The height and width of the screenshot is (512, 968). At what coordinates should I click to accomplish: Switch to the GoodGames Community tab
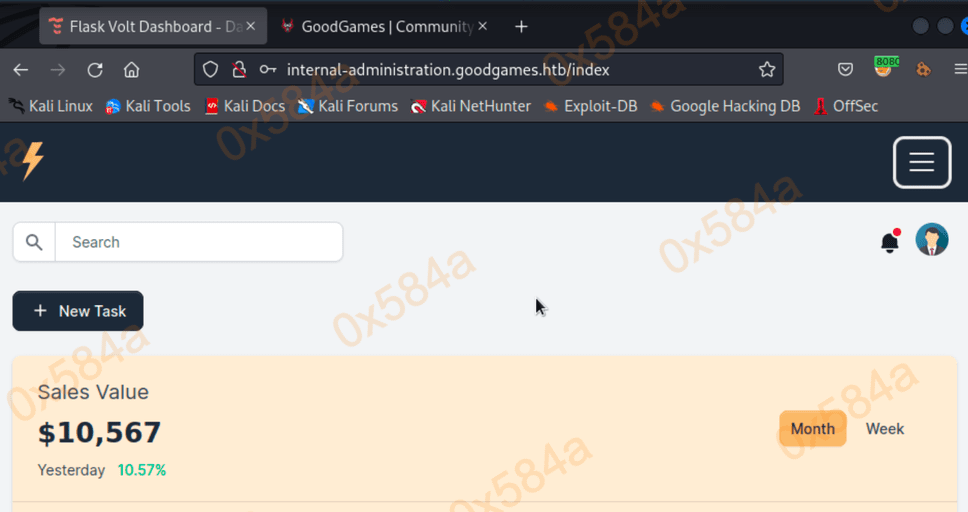385,27
